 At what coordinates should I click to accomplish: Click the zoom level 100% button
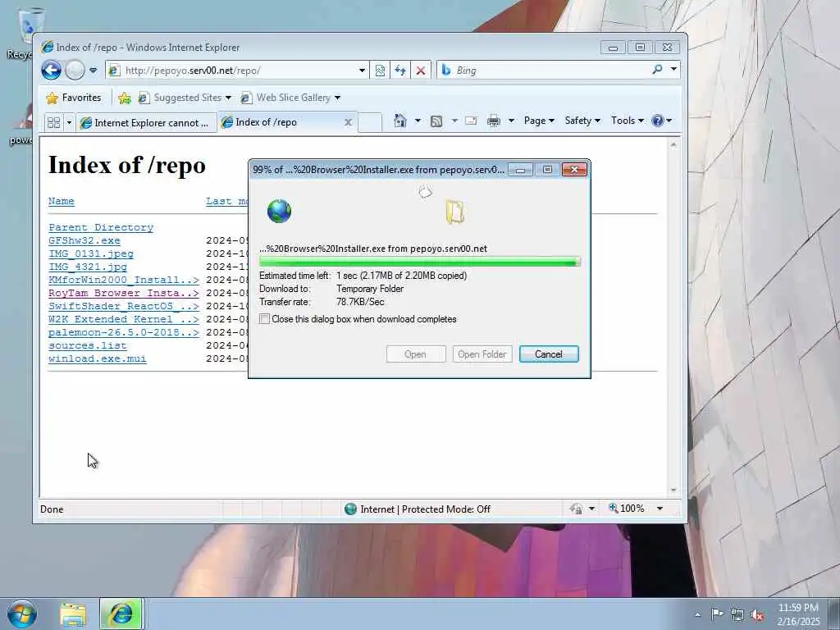626,508
